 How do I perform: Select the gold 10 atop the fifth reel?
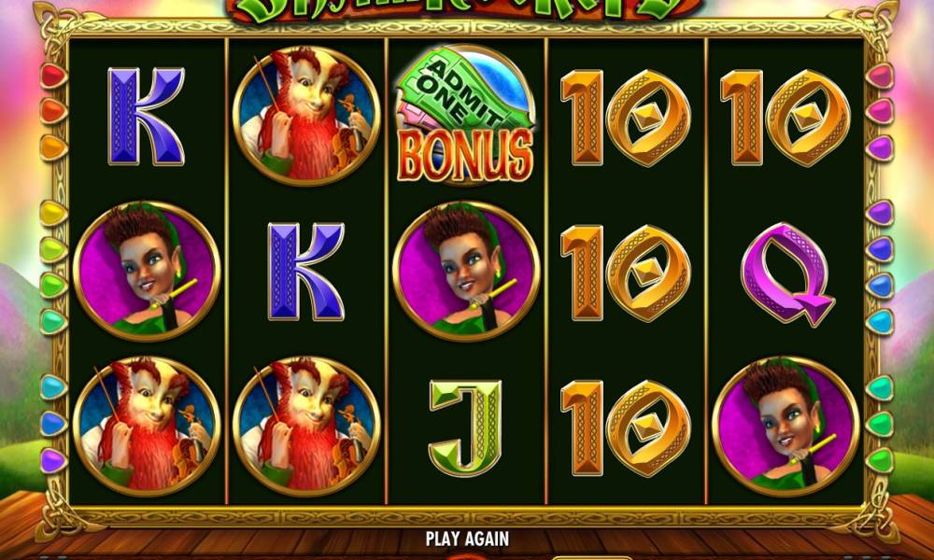pos(785,118)
